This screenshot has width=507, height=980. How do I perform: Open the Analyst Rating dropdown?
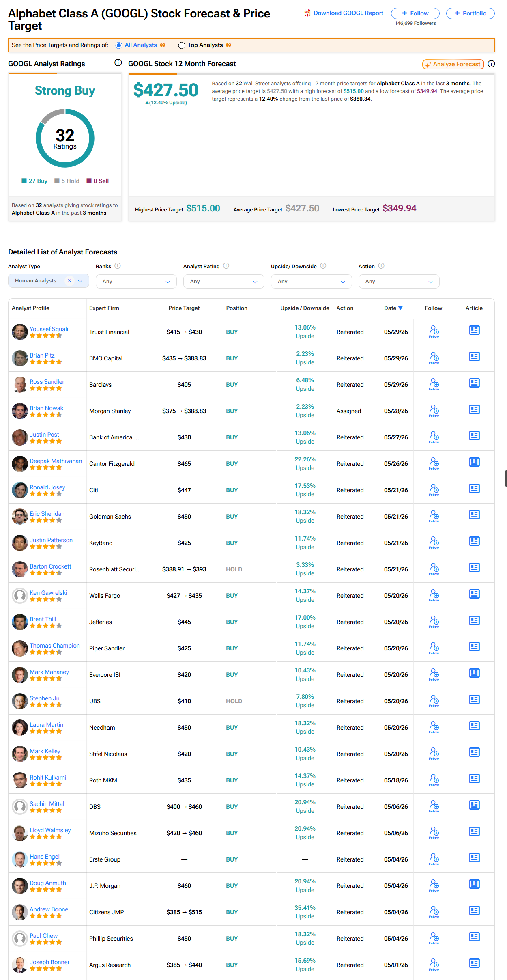pyautogui.click(x=224, y=282)
